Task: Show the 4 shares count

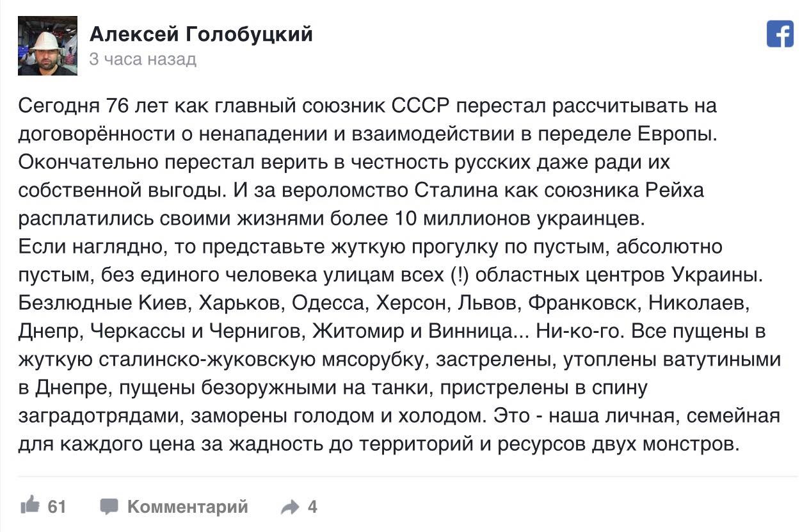Action: [312, 507]
